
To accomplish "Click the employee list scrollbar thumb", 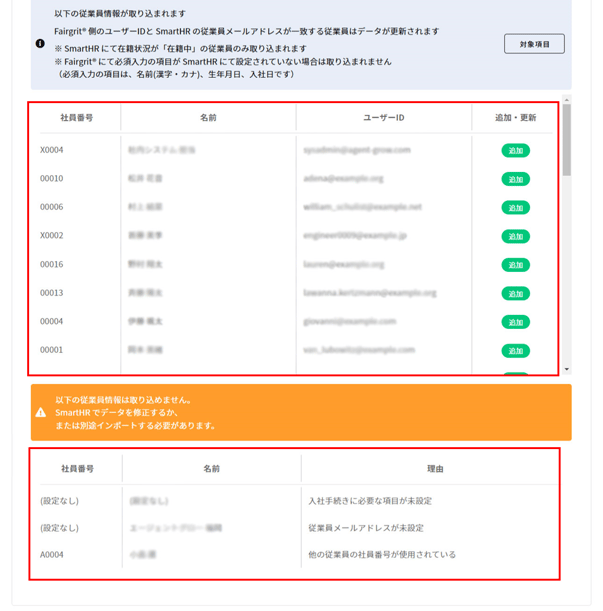I will [567, 140].
